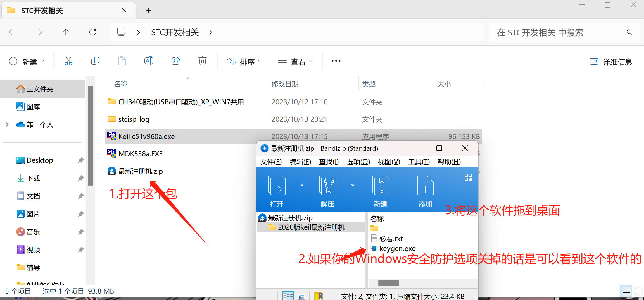Click the image view icon in Bandizip status bar
Viewport: 644px width, 300px height.
click(301, 296)
